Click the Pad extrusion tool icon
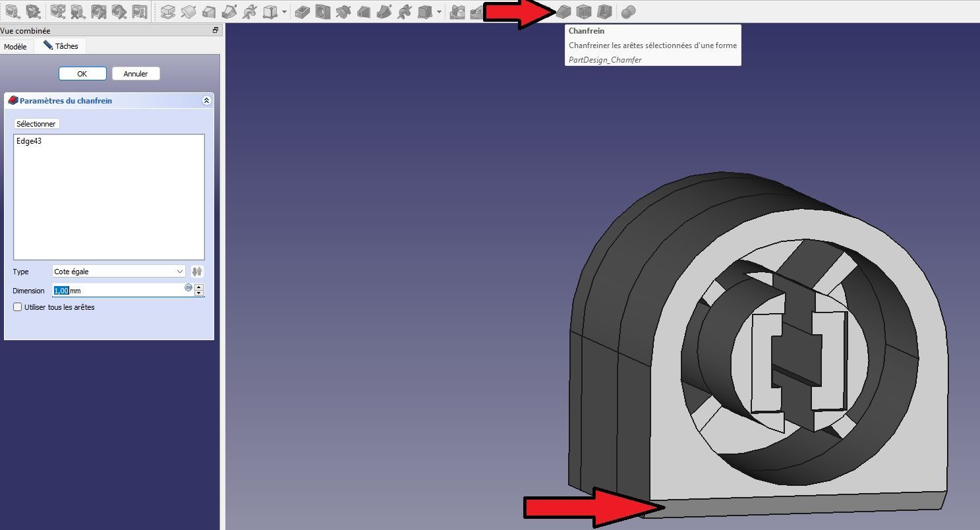 168,11
